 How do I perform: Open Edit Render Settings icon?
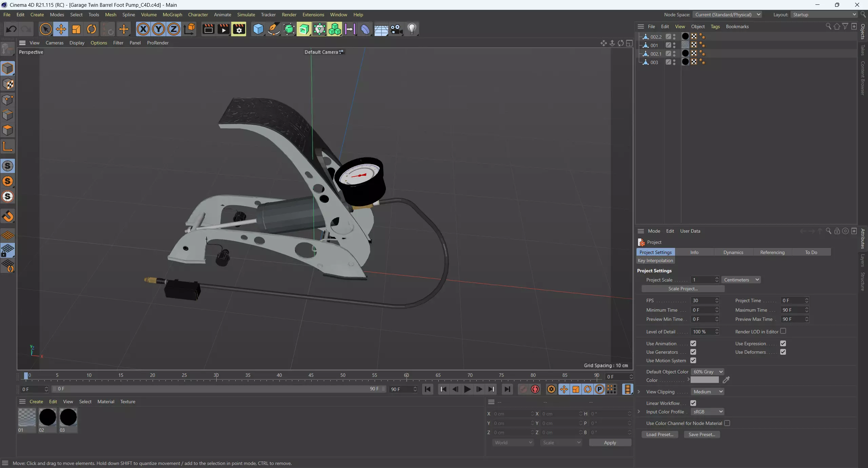239,29
